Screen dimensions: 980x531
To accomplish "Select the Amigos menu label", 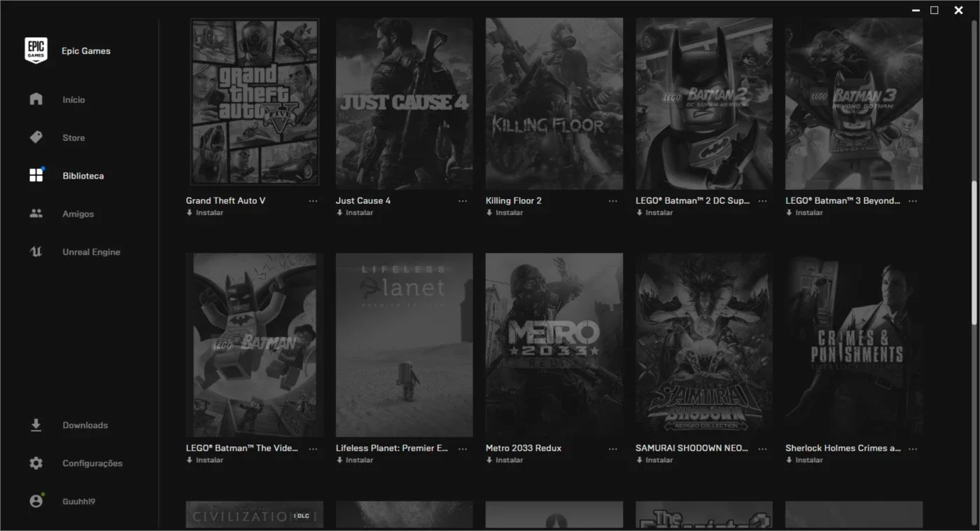I will [78, 214].
